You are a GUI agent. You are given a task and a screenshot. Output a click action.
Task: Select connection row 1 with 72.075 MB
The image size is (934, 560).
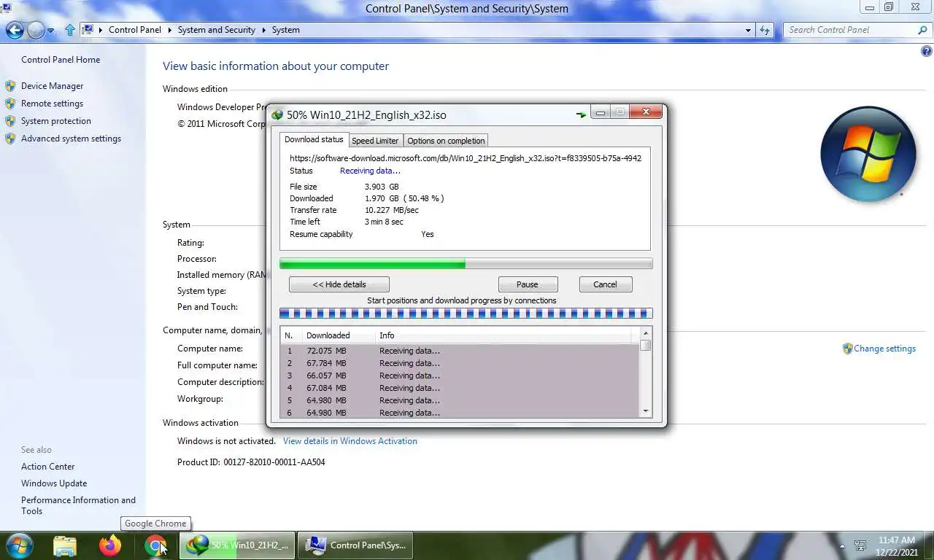coord(460,351)
